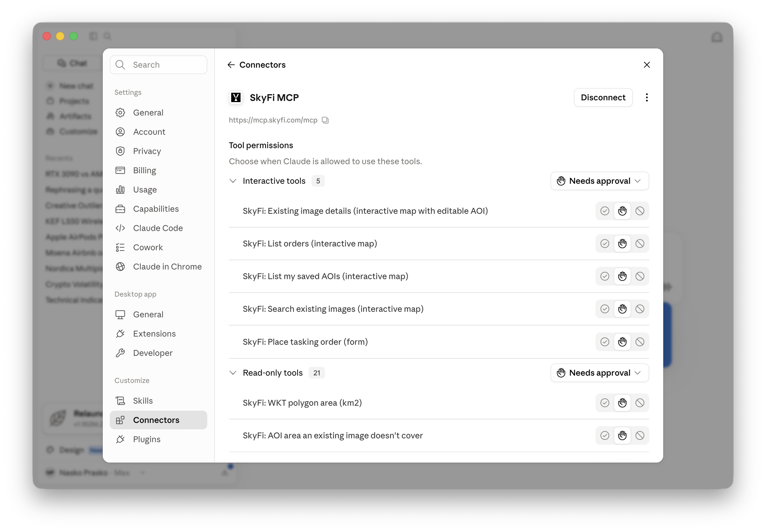Allow always for Existing image details tool
The width and height of the screenshot is (766, 532).
click(605, 211)
